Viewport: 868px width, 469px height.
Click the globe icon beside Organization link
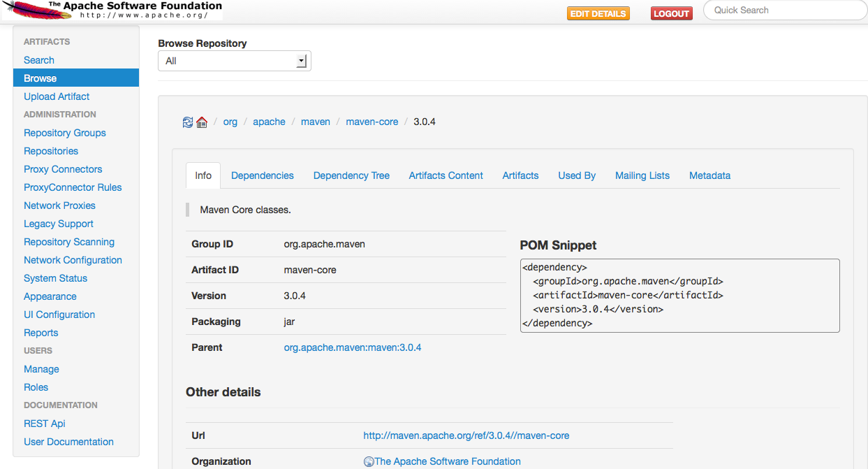pos(369,462)
